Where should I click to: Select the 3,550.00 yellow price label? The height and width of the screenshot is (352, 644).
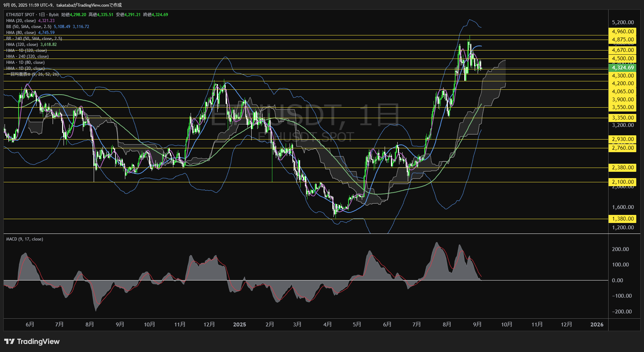click(x=623, y=107)
